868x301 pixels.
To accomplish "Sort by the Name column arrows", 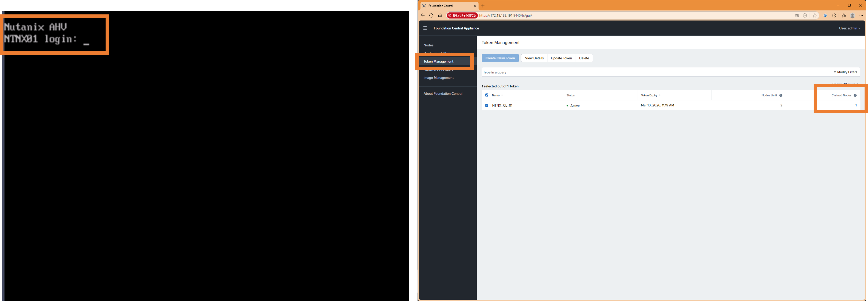I will click(x=502, y=96).
